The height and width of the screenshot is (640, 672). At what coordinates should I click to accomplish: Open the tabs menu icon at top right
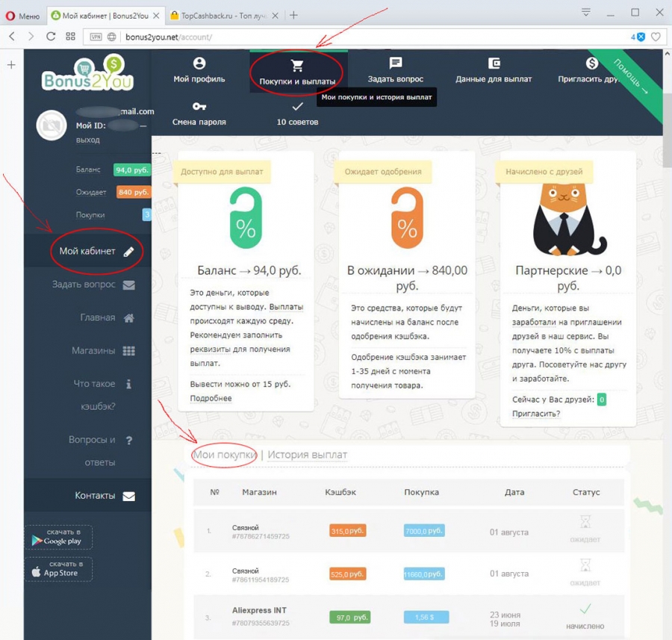pos(586,13)
